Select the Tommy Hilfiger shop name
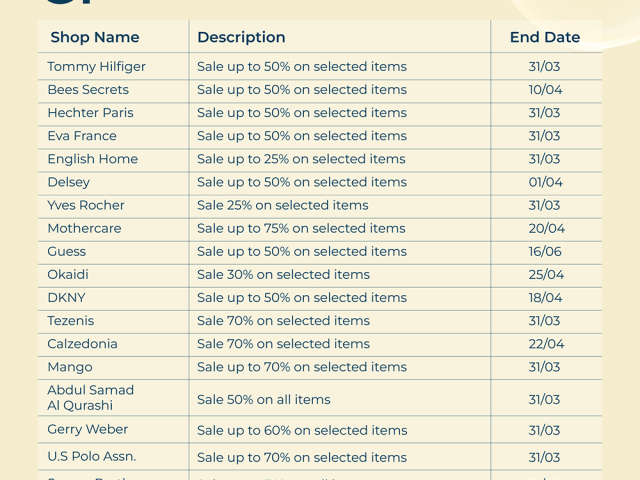 96,67
